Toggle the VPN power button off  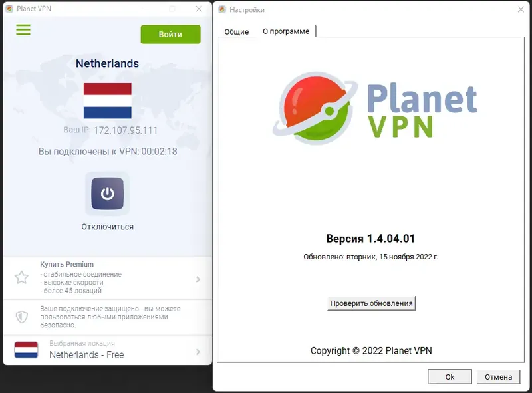(x=107, y=194)
